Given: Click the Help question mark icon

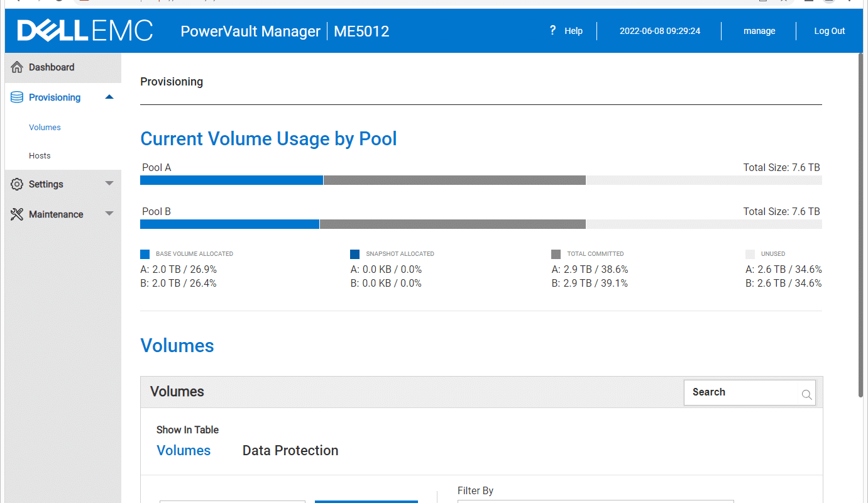Looking at the screenshot, I should (552, 30).
